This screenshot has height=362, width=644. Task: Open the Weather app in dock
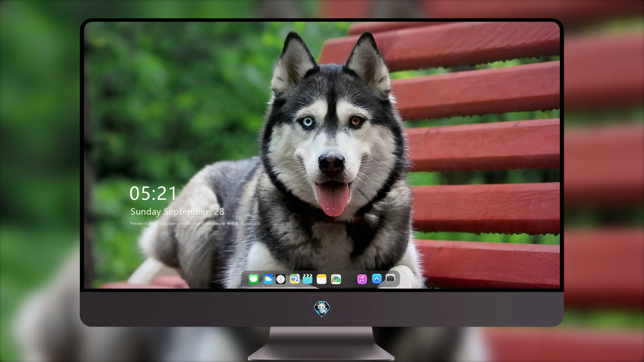tap(268, 279)
